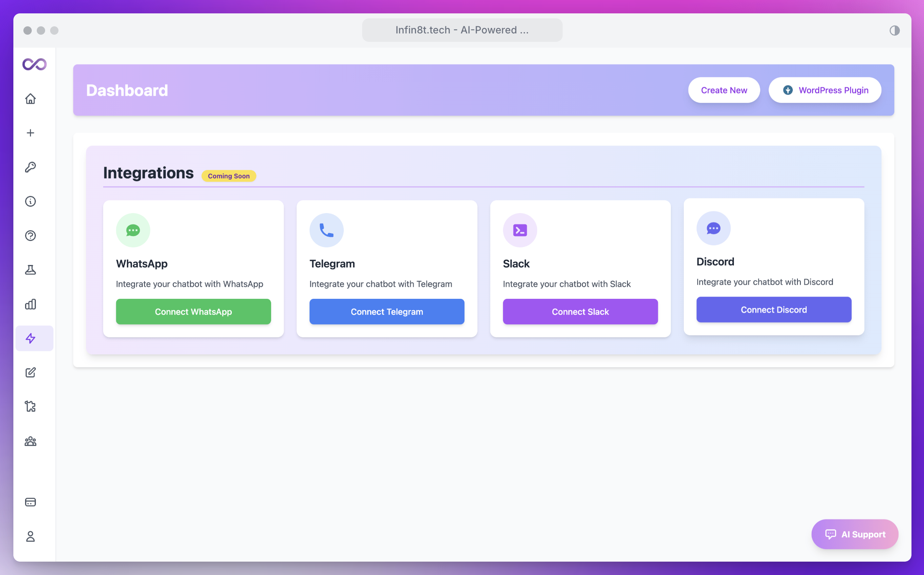Open the users group icon in sidebar
This screenshot has width=924, height=575.
coord(30,441)
